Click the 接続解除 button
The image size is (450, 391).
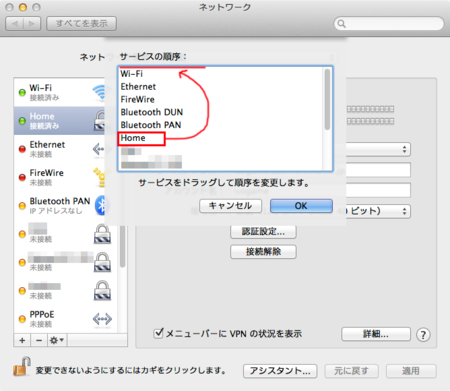pos(263,252)
